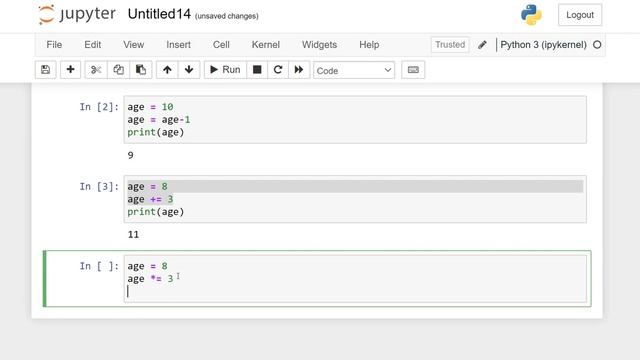
Task: Open the Kernel menu
Action: coord(266,45)
